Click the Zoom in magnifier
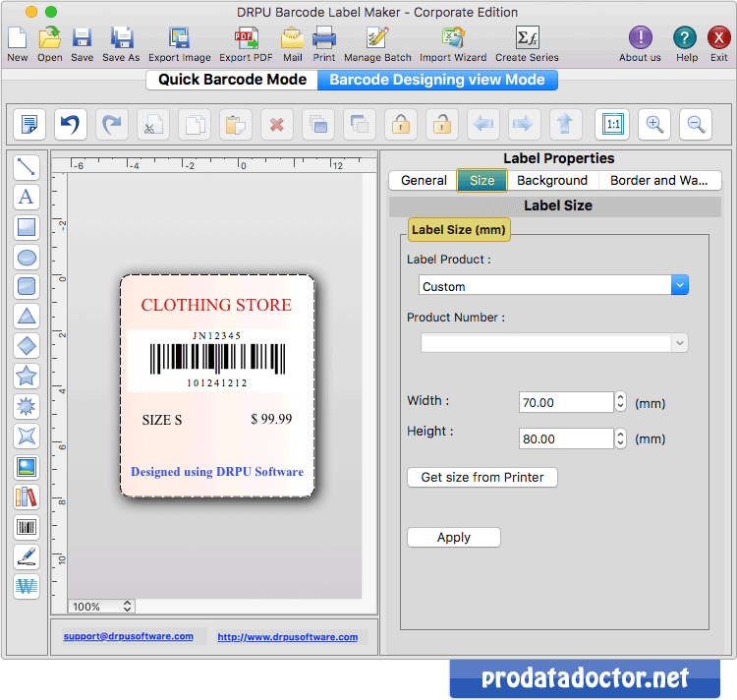The image size is (737, 700). coord(654,125)
